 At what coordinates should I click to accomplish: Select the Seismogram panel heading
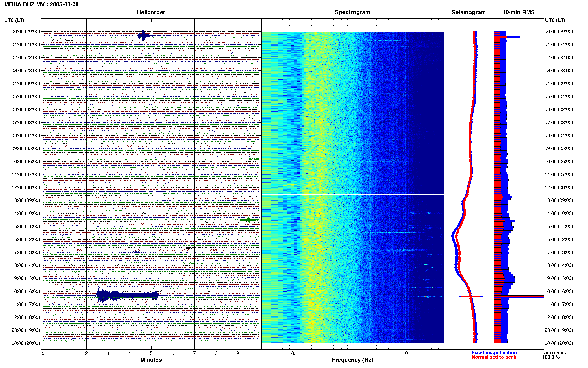468,12
